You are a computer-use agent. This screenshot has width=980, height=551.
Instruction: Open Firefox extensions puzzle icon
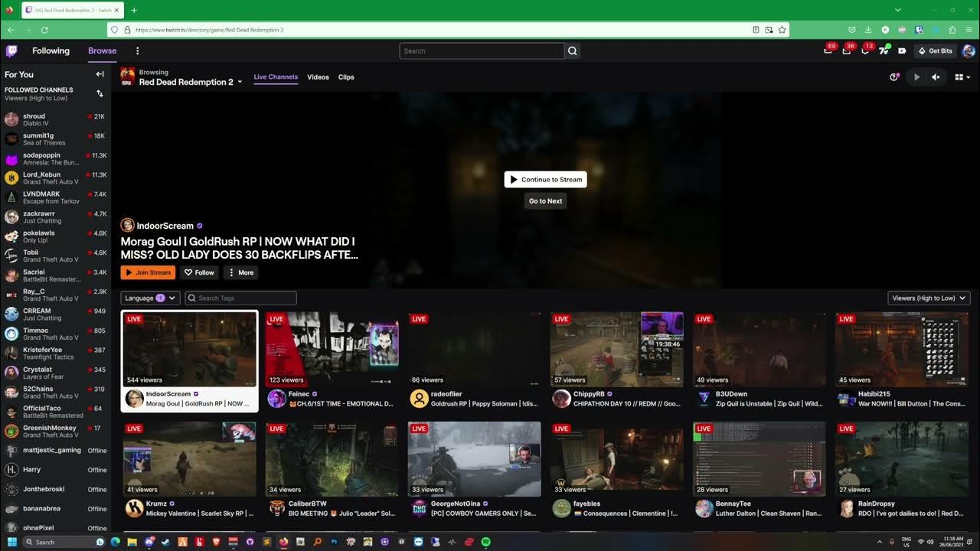tap(952, 30)
